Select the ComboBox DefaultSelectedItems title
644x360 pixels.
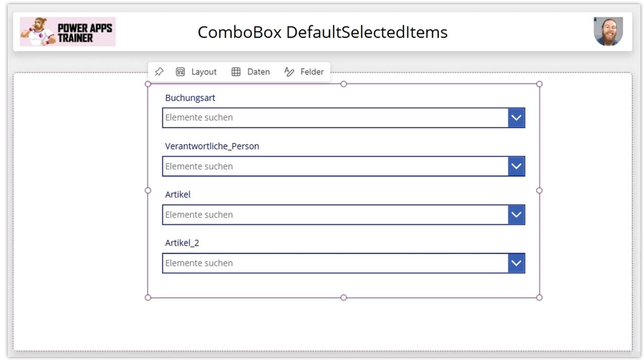click(323, 32)
